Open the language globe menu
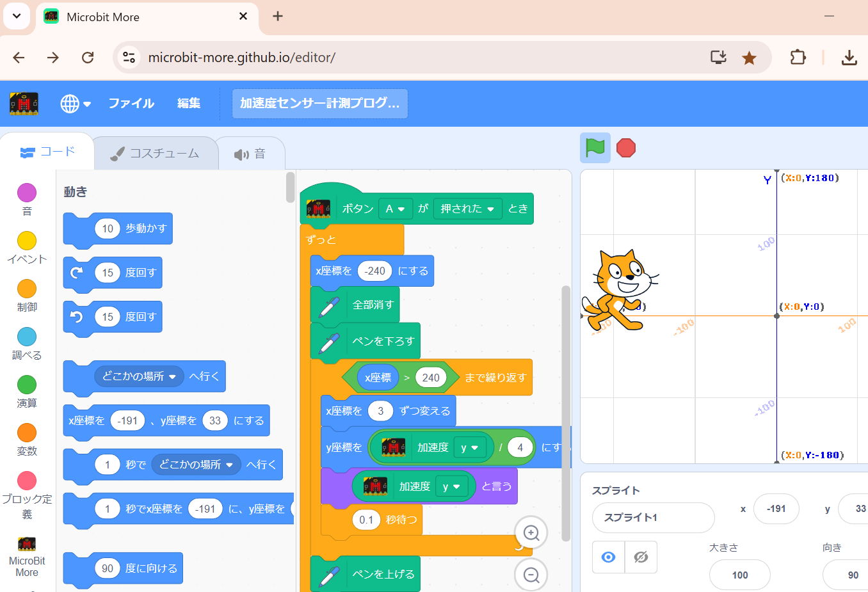The width and height of the screenshot is (868, 592). click(76, 103)
